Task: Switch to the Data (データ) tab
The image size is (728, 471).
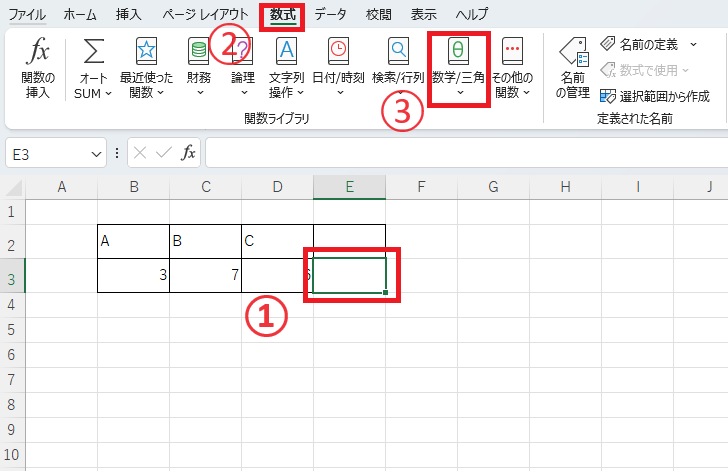Action: (330, 14)
